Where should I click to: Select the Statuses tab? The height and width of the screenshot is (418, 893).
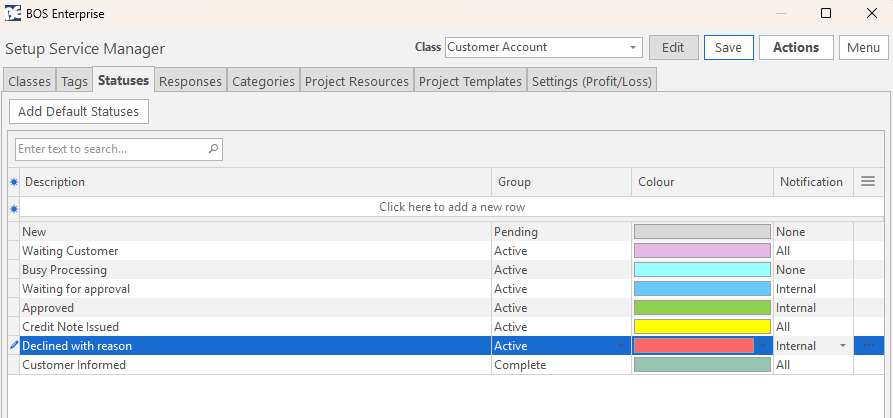point(124,80)
